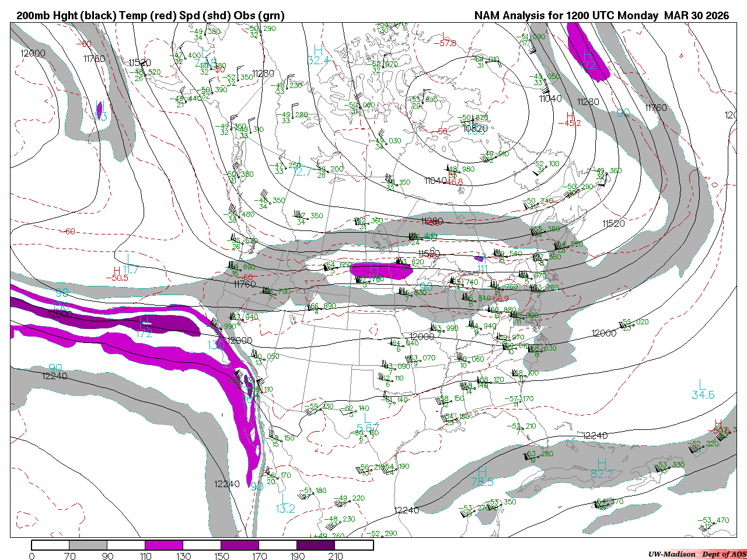Click the purple 150–170 legend swatch
This screenshot has width=747, height=560.
(x=240, y=545)
